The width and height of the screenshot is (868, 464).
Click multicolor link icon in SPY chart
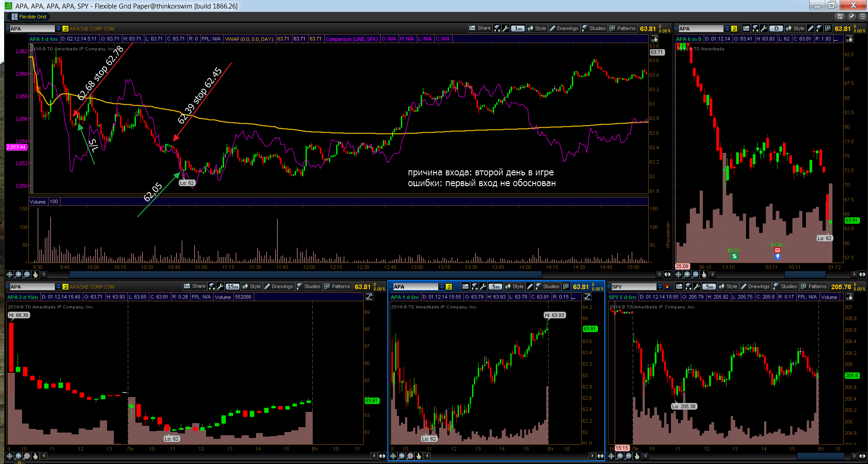coord(667,286)
